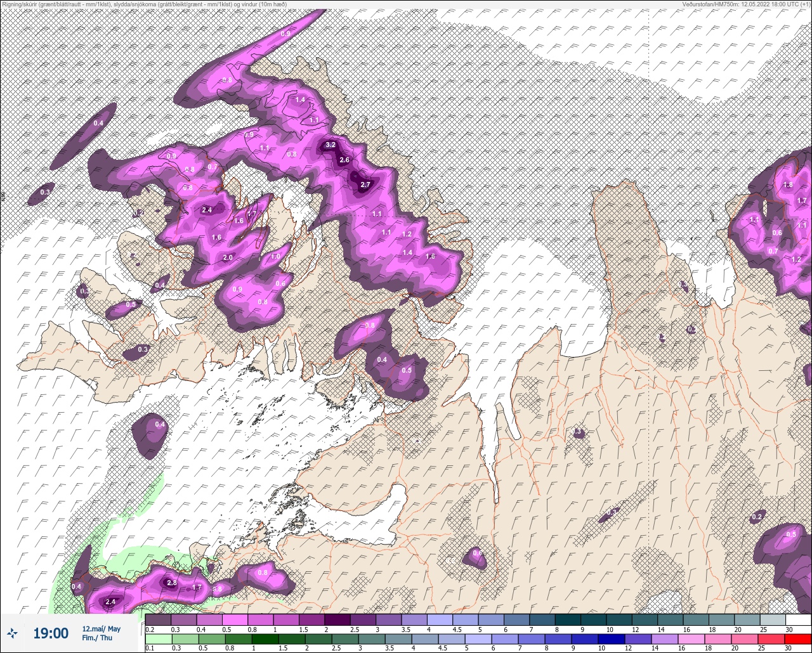This screenshot has width=812, height=653.
Task: Select upper legend swatch between 0.5 and 0.8
Action: click(235, 619)
